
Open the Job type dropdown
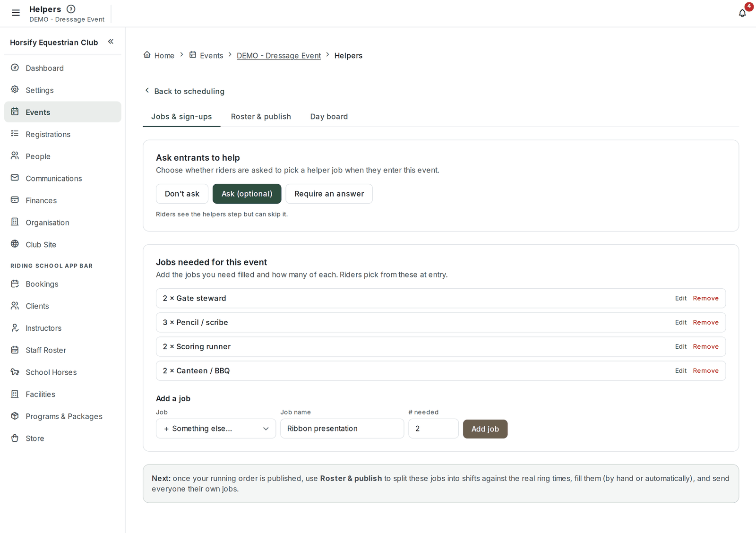tap(216, 429)
